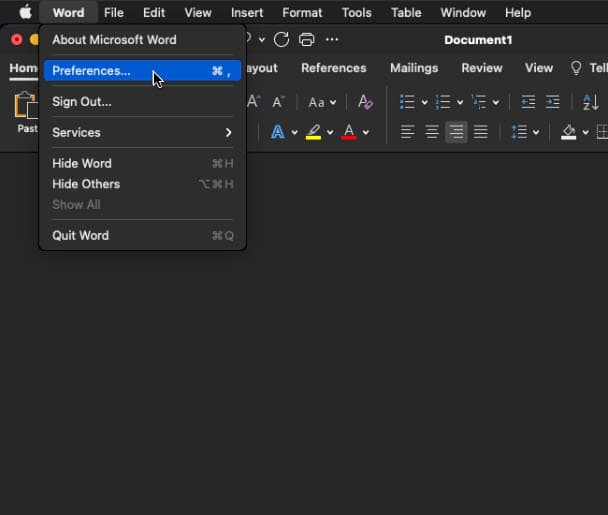
Task: Open the multilevel list dropdown arrow
Action: [x=496, y=102]
